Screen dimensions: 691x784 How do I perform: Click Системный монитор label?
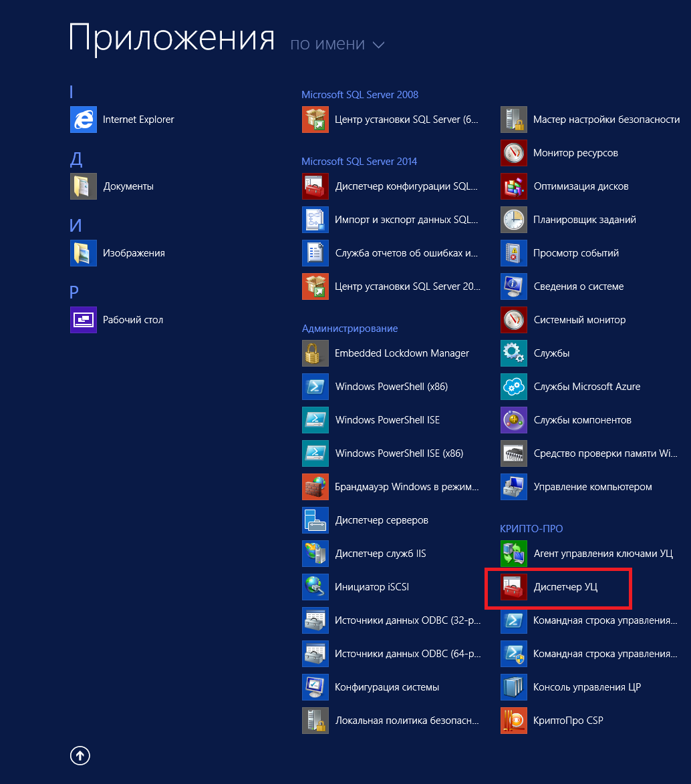pos(580,320)
